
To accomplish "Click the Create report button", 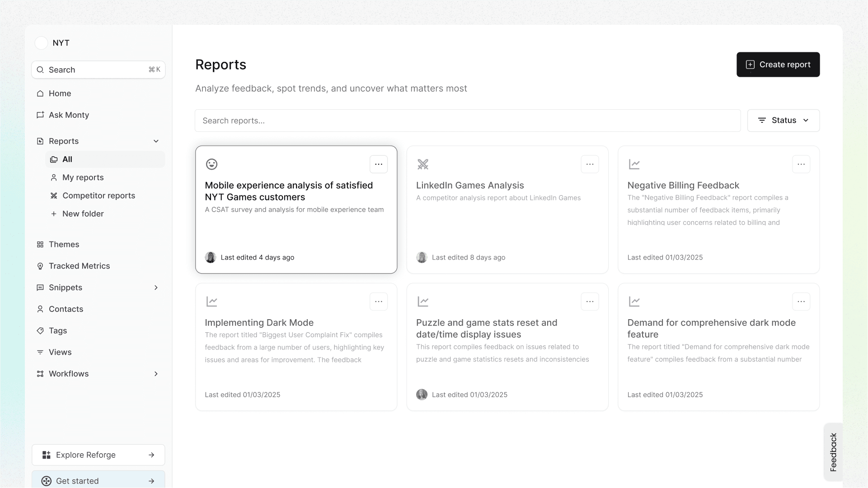I will [x=778, y=65].
